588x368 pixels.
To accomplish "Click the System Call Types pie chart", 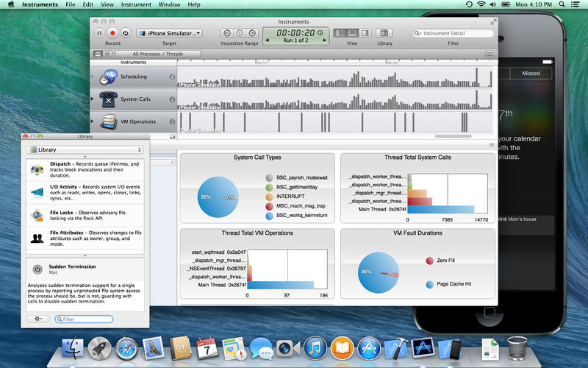I will coord(218,197).
